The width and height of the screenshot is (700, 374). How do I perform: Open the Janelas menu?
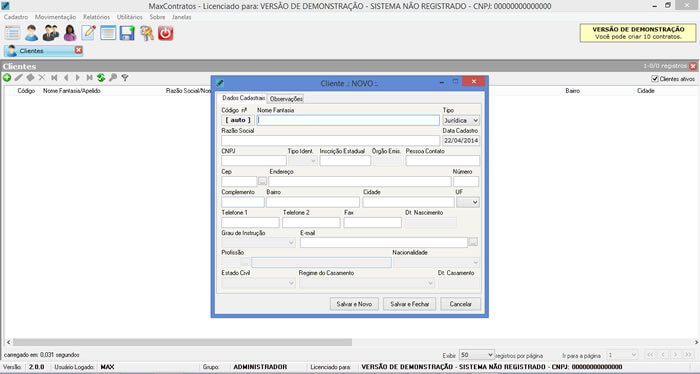click(182, 17)
